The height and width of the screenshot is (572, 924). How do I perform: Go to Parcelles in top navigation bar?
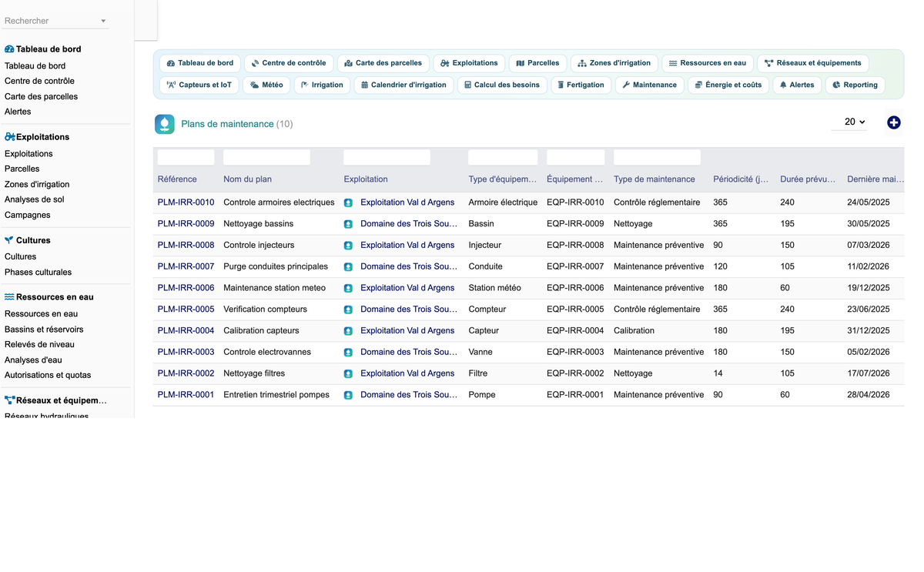pos(538,63)
